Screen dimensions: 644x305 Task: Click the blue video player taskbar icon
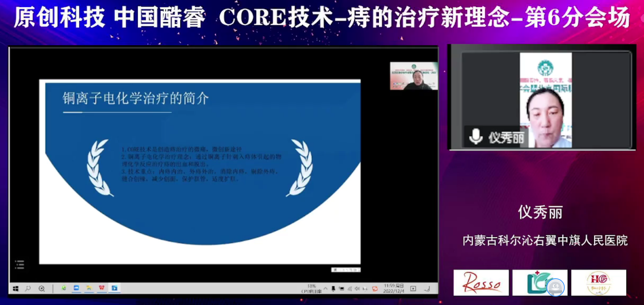coord(114,288)
